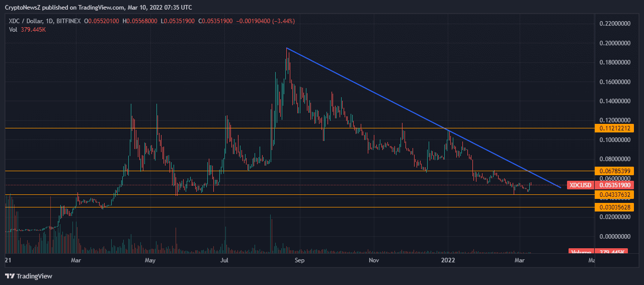This screenshot has width=644, height=285.
Task: Click the Sep month label on time axis
Action: pos(299,260)
